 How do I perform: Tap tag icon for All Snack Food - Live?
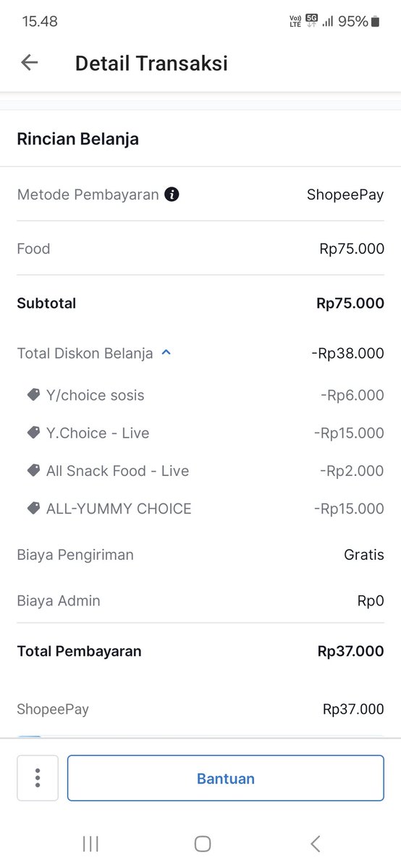pyautogui.click(x=33, y=470)
